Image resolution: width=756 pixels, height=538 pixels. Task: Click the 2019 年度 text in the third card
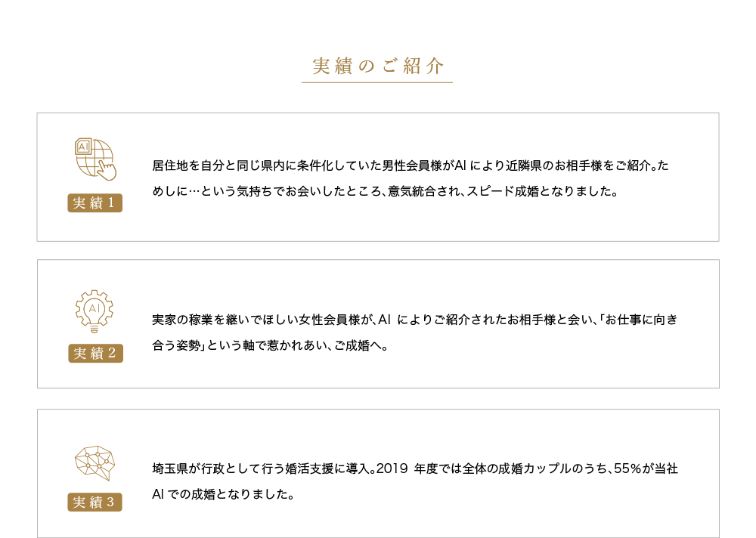[407, 468]
